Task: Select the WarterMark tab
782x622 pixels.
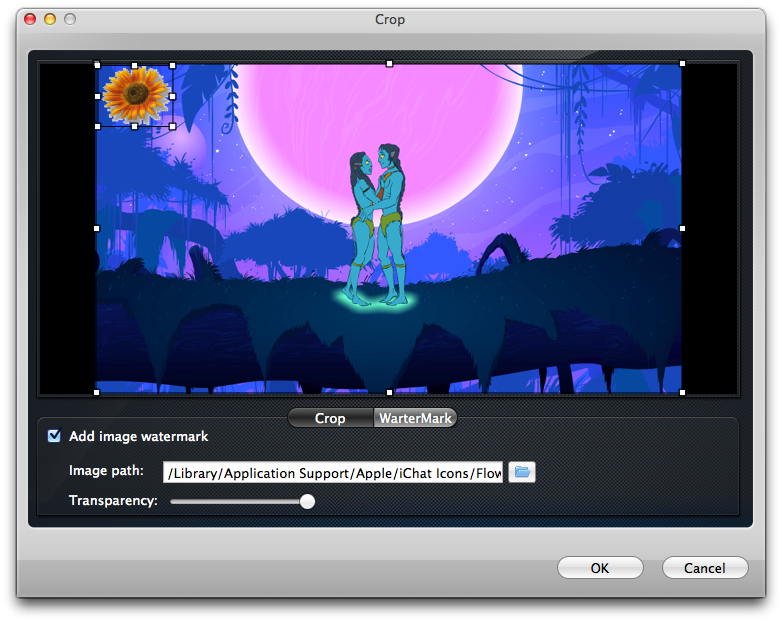Action: (415, 418)
